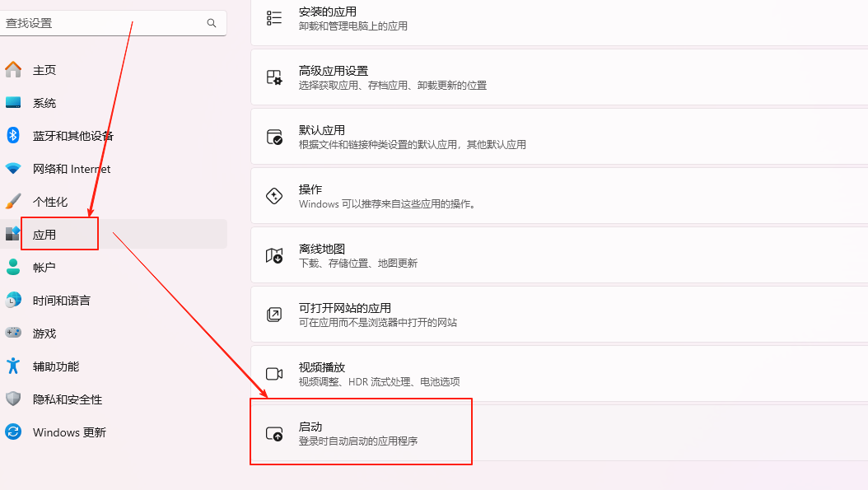
Task: Click the Windows 更新 refresh icon
Action: (x=13, y=432)
